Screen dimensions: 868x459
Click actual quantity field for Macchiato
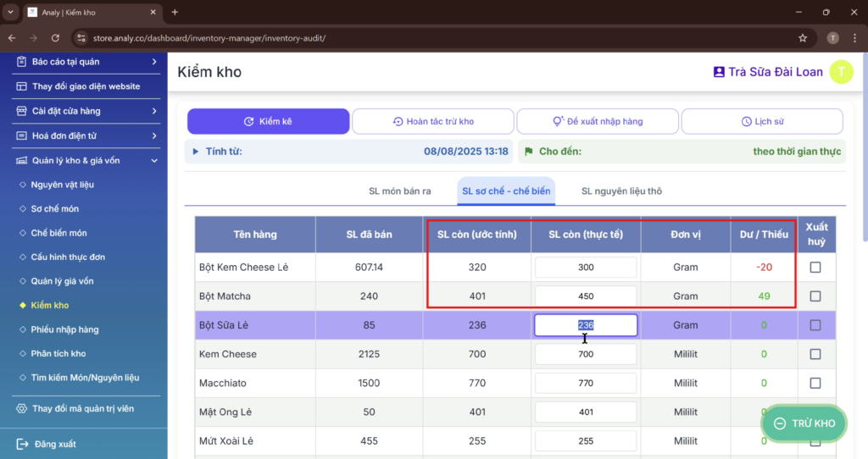coord(585,383)
